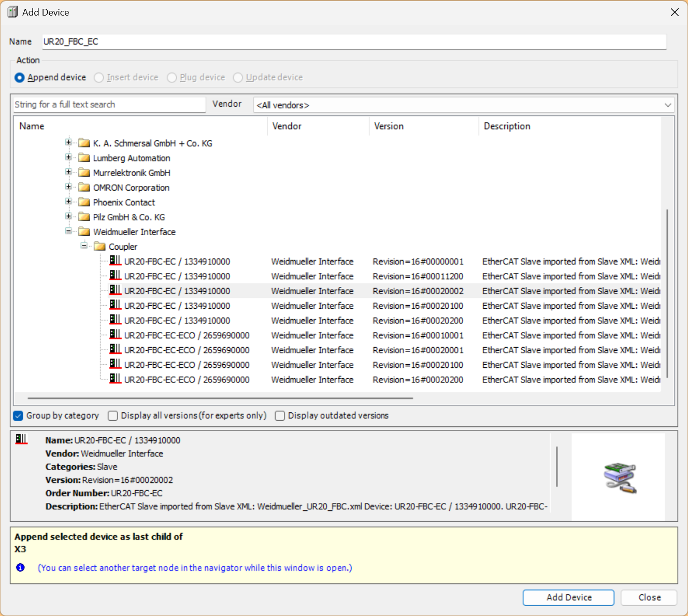Click the Pilz GmbH & Co. KG folder icon
688x616 pixels.
[x=84, y=217]
